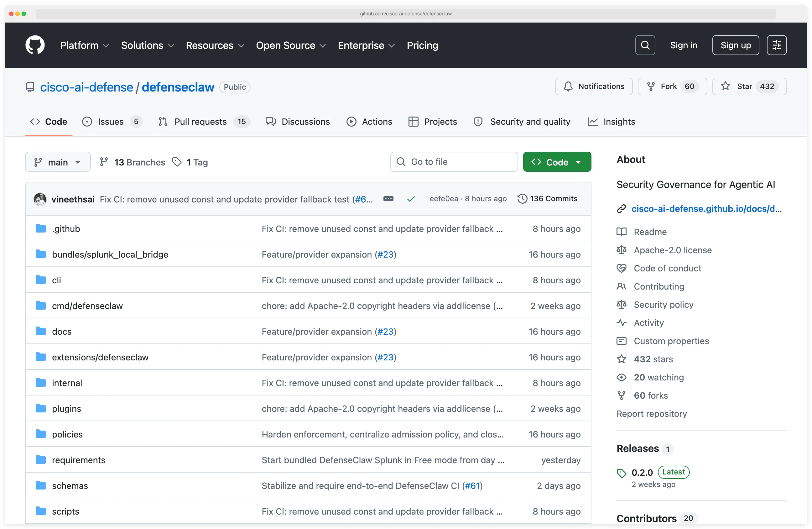Switch to the Pull requests tab
Image resolution: width=812 pixels, height=529 pixels.
coord(200,122)
